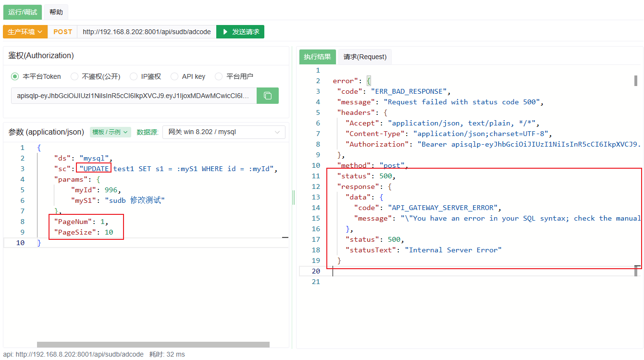644x360 pixels.
Task: Click the panel splitter drag handle
Action: click(x=293, y=198)
